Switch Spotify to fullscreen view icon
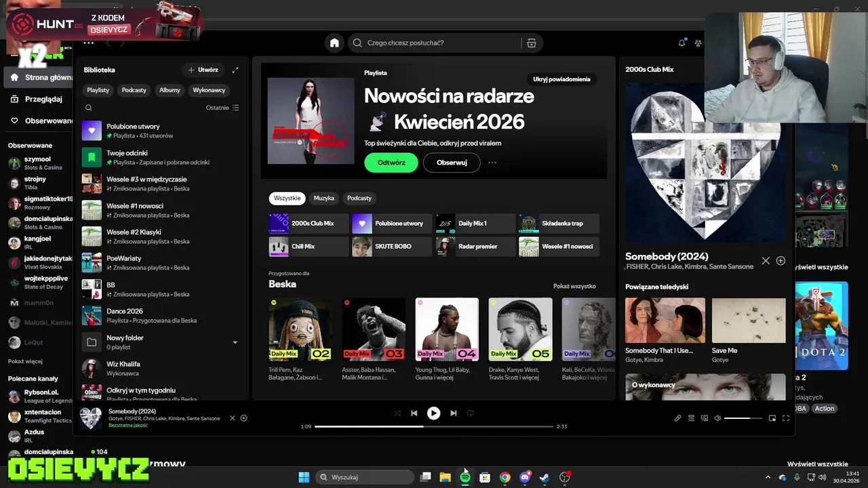The height and width of the screenshot is (488, 868). 786,418
